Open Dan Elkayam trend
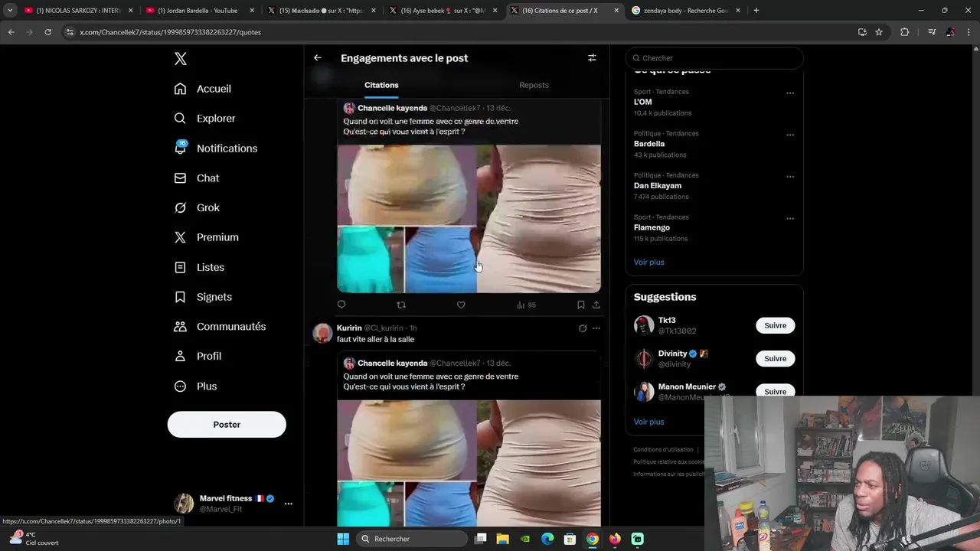This screenshot has width=980, height=551. [x=658, y=186]
